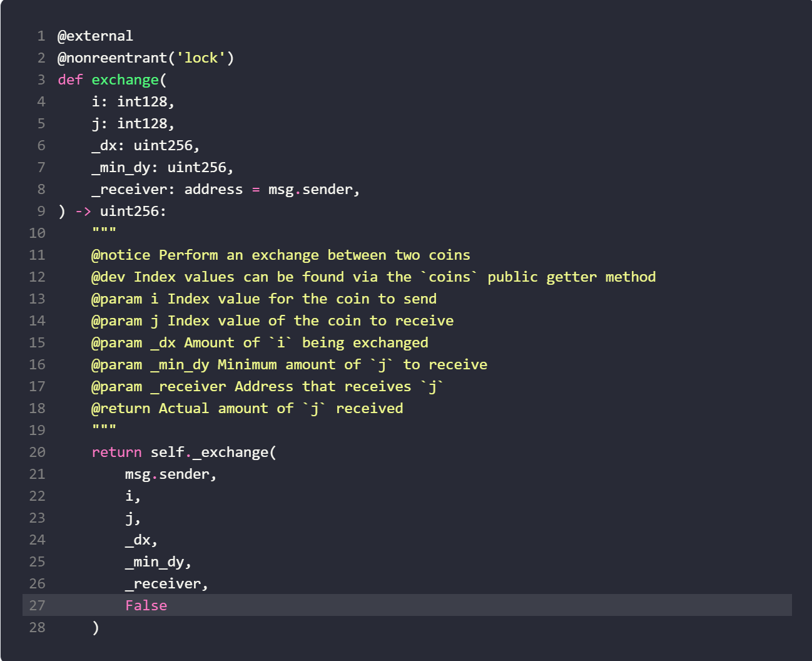Click line number 9 in the gutter
Image resolution: width=812 pixels, height=661 pixels.
click(41, 211)
